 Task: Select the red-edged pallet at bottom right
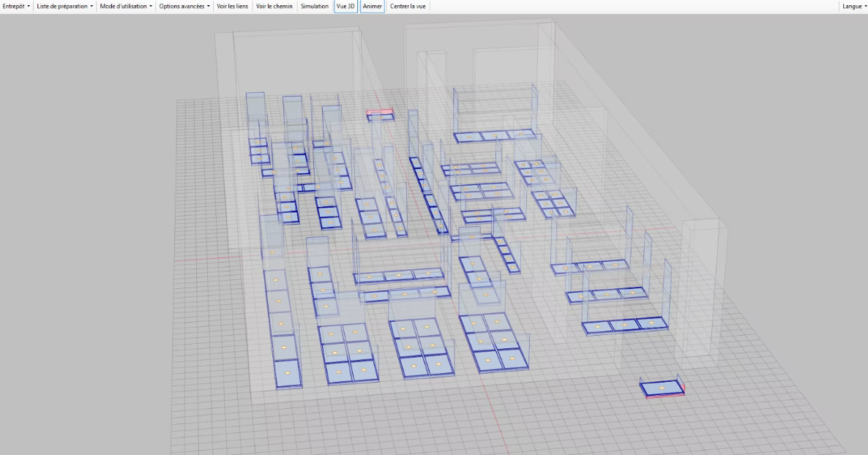click(x=661, y=386)
